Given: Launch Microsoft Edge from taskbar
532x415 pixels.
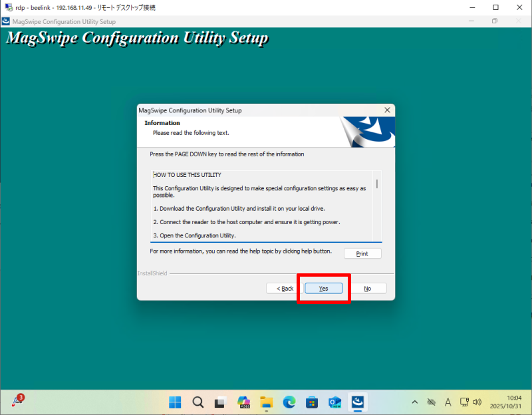Looking at the screenshot, I should (289, 402).
